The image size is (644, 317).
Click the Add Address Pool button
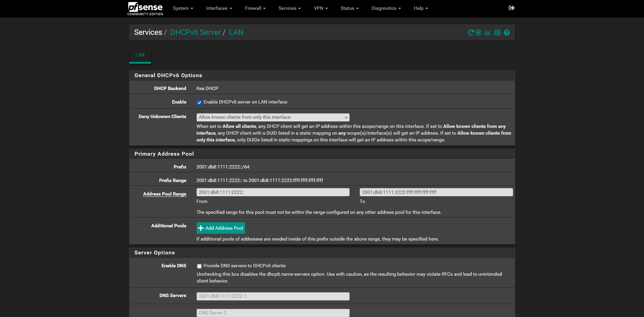click(221, 228)
